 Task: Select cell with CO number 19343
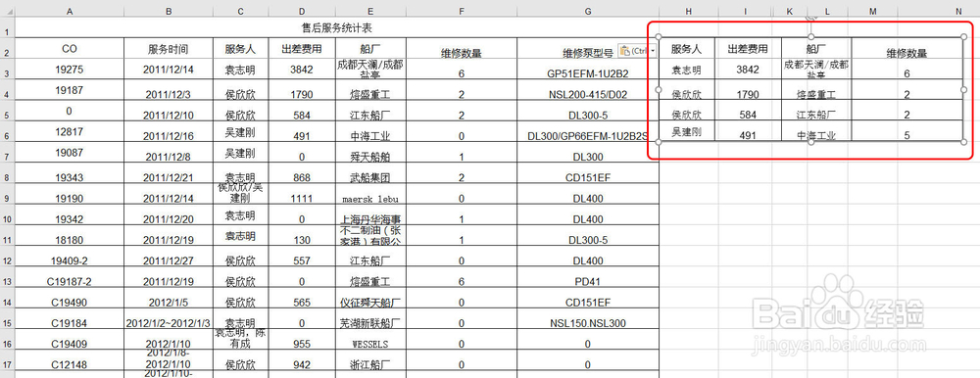[x=70, y=173]
